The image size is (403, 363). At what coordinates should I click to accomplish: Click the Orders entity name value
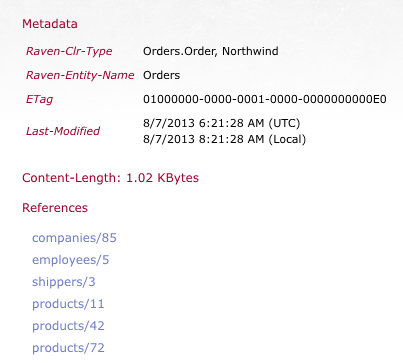(161, 75)
